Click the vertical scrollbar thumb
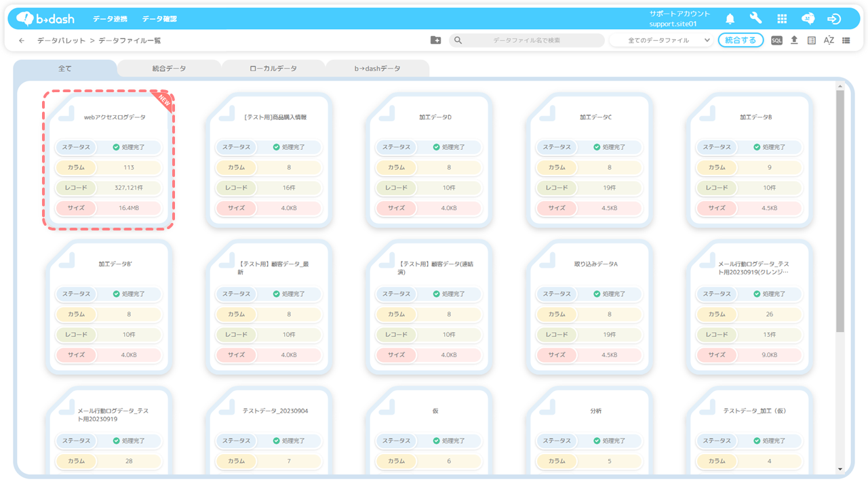Screen dimensions: 868x488 coord(840,211)
